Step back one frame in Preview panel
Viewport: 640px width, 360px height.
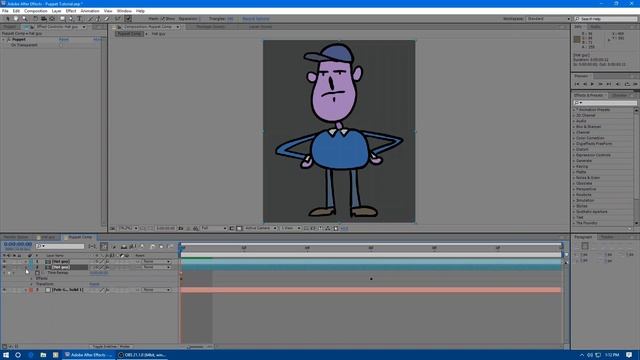click(584, 84)
